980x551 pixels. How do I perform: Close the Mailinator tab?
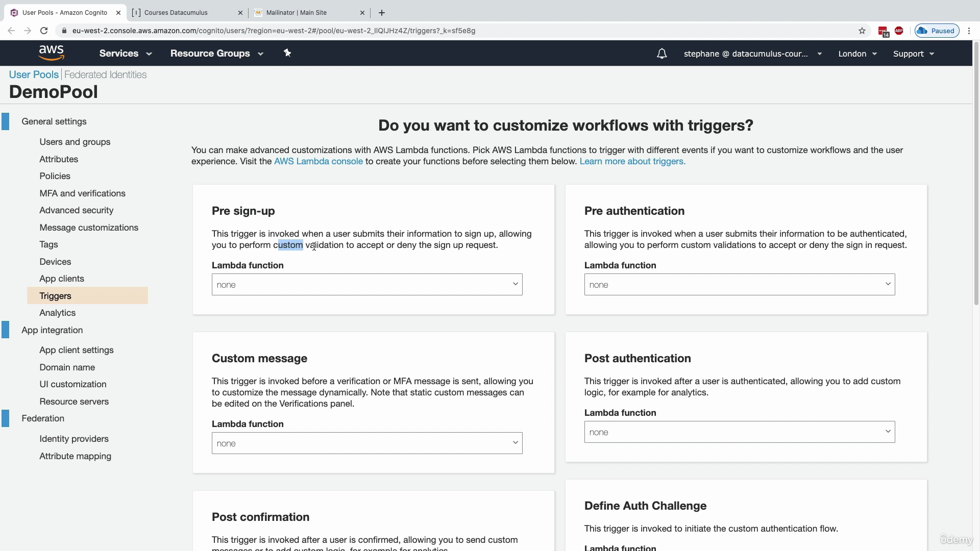(x=362, y=13)
